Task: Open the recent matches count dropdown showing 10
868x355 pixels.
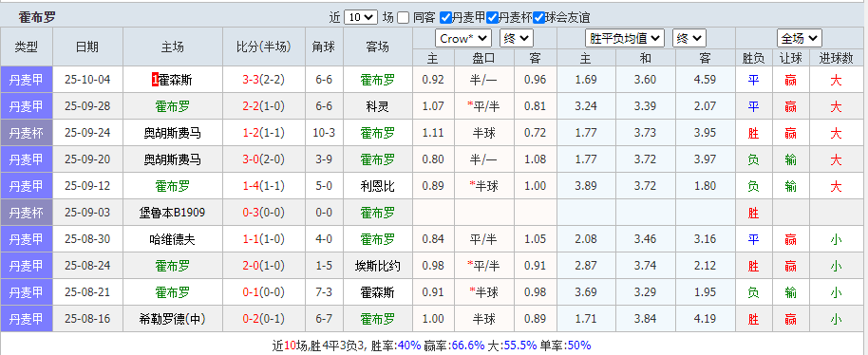Action: coord(360,17)
